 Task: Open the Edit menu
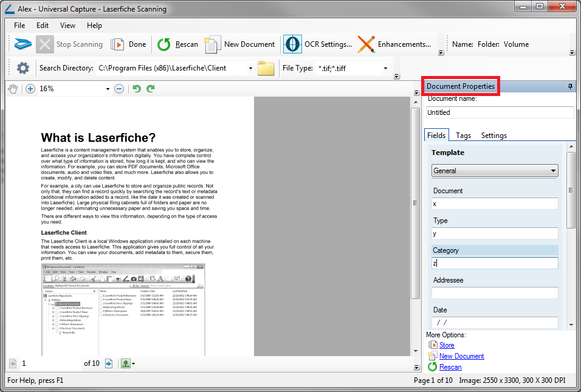(43, 26)
